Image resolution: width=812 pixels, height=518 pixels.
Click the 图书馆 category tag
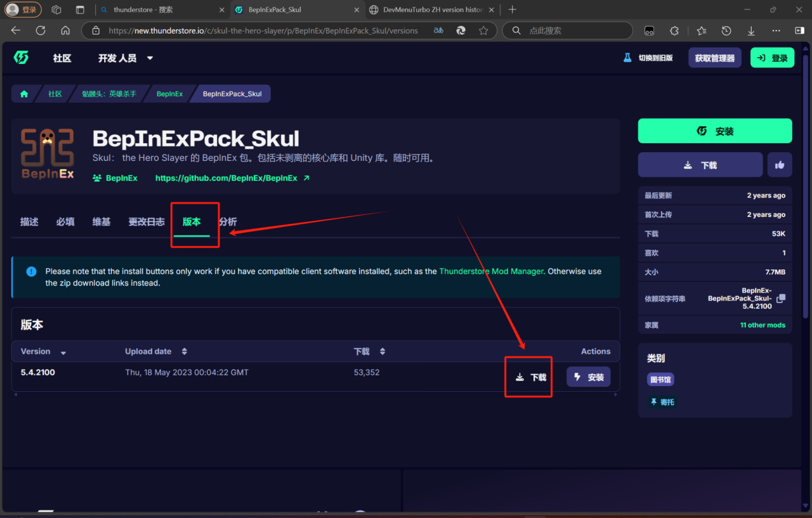point(660,380)
